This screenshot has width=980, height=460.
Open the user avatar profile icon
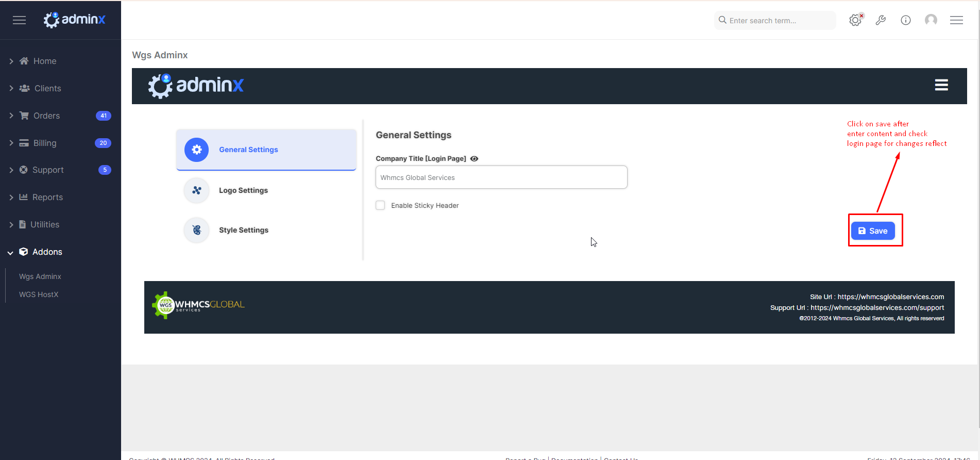pos(931,20)
